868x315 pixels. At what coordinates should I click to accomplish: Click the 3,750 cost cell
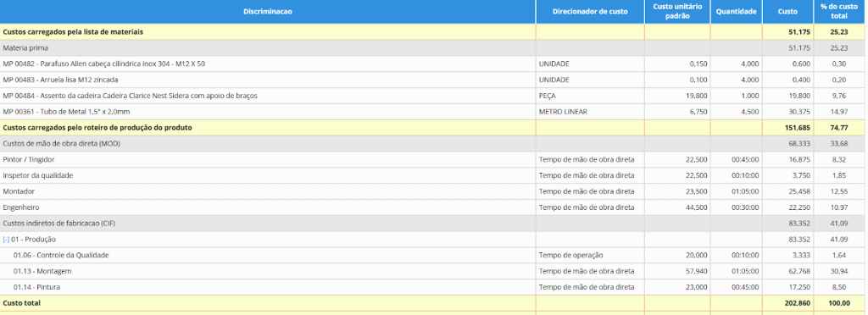point(787,175)
